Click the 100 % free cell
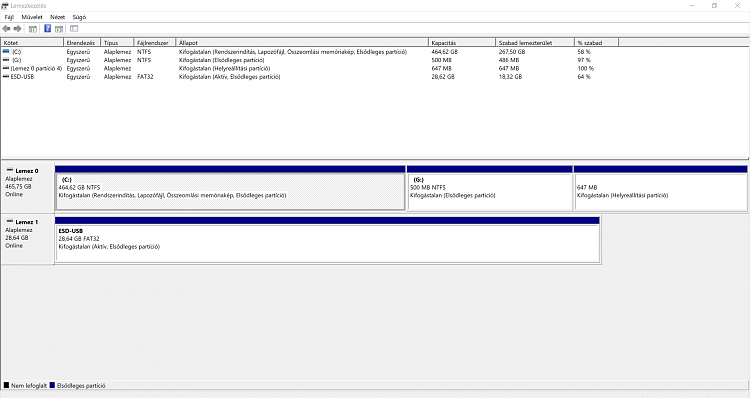750x398 pixels. pyautogui.click(x=585, y=68)
